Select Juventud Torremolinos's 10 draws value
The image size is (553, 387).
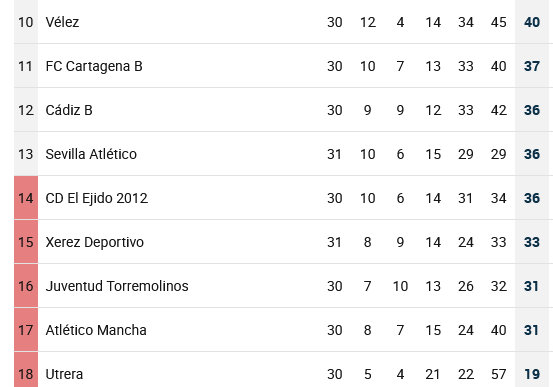tap(400, 286)
